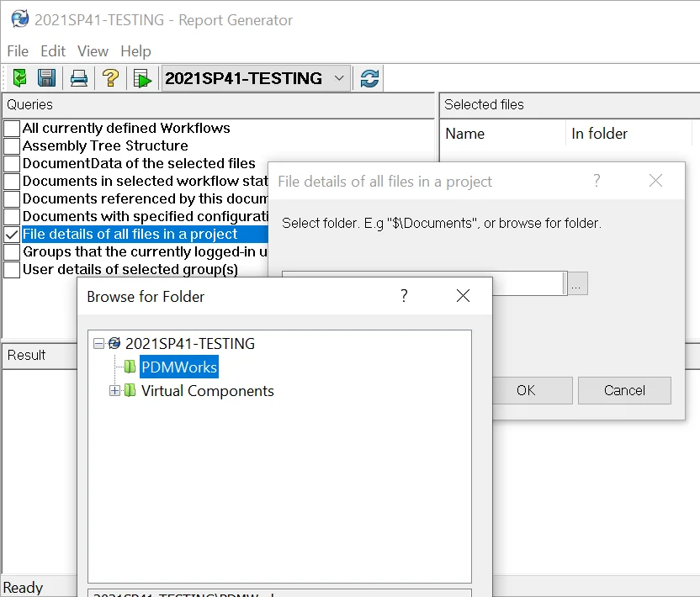700x597 pixels.
Task: Click the Print toolbar icon
Action: coord(79,78)
